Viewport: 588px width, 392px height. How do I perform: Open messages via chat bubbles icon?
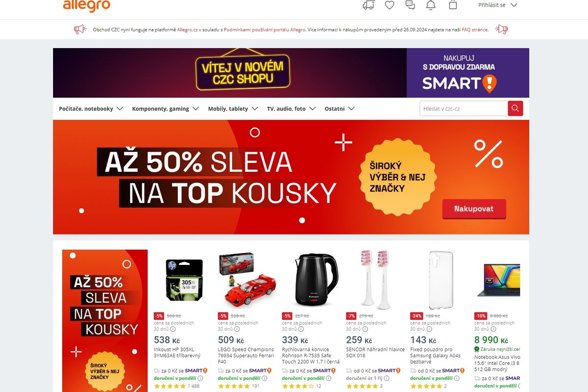tap(410, 5)
